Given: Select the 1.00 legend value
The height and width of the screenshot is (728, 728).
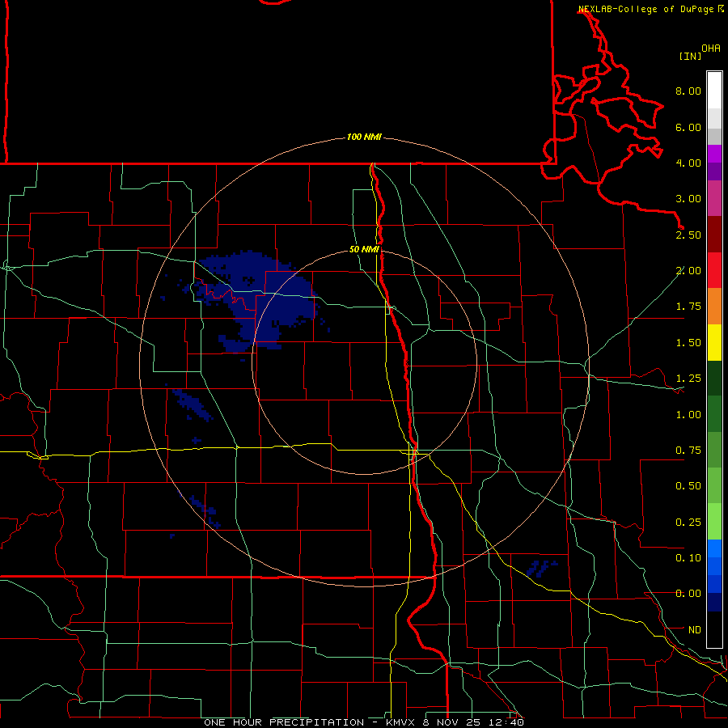Looking at the screenshot, I should [x=688, y=415].
